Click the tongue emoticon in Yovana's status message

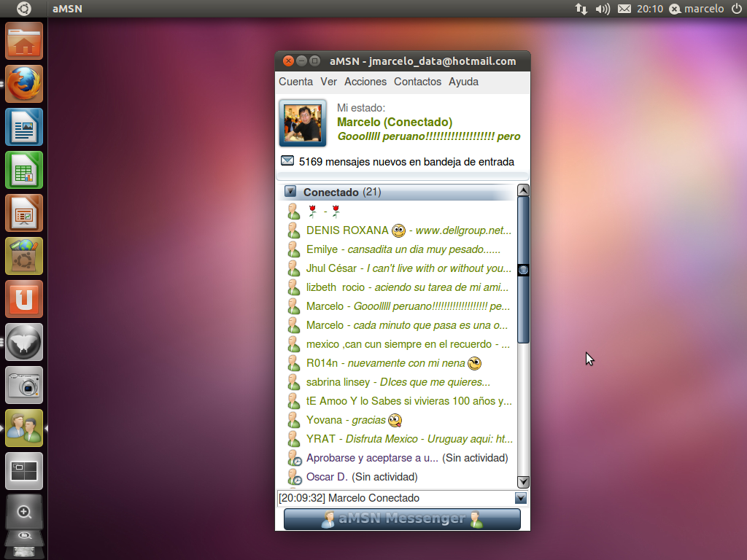point(395,419)
